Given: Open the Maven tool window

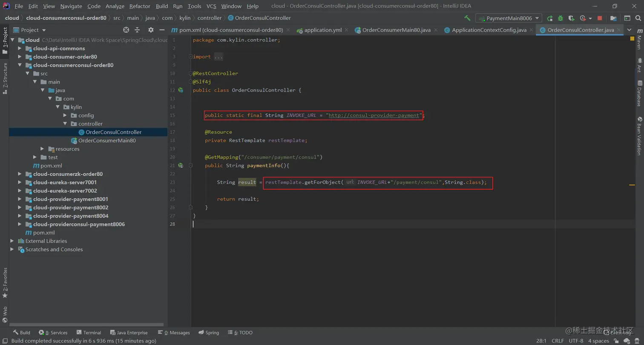Looking at the screenshot, I should point(639,39).
